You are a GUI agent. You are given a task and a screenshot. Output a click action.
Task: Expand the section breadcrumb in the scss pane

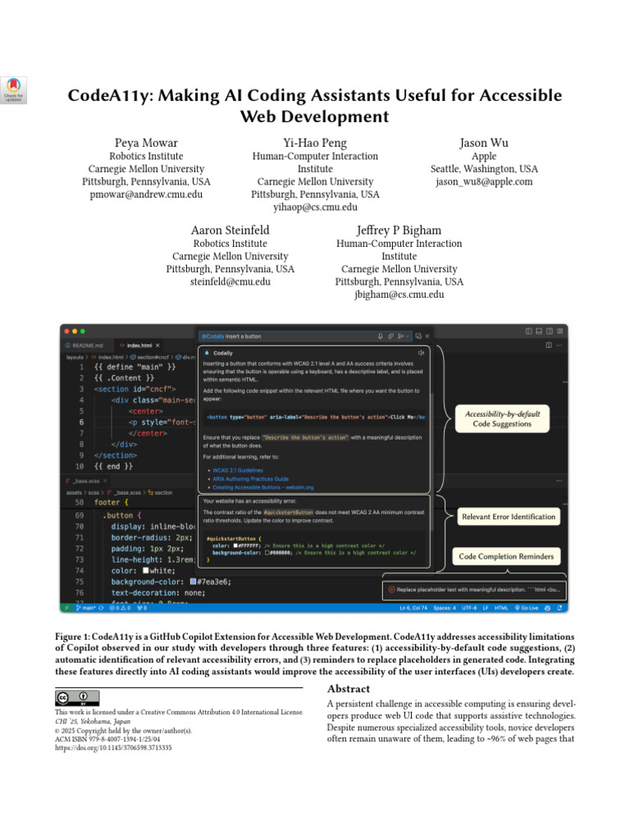click(160, 492)
